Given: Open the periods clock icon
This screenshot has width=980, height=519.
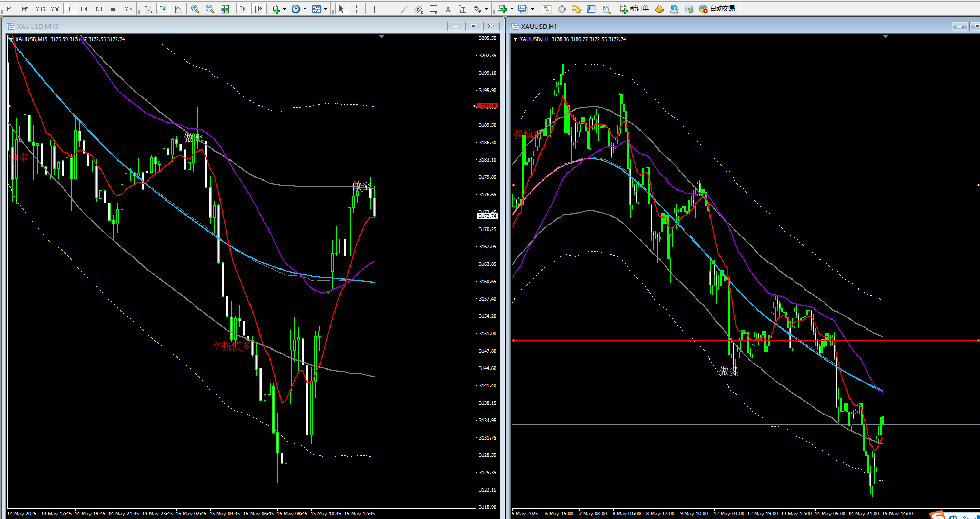Looking at the screenshot, I should tap(296, 9).
